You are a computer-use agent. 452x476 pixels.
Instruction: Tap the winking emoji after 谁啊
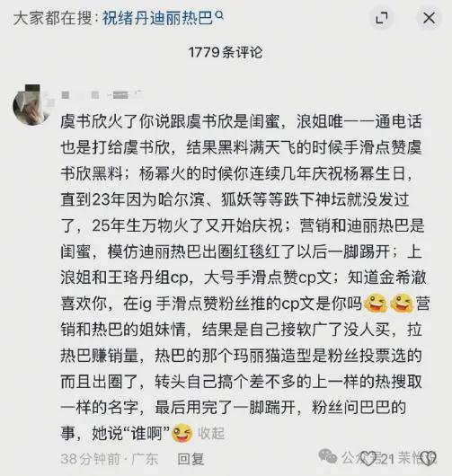pyautogui.click(x=182, y=433)
